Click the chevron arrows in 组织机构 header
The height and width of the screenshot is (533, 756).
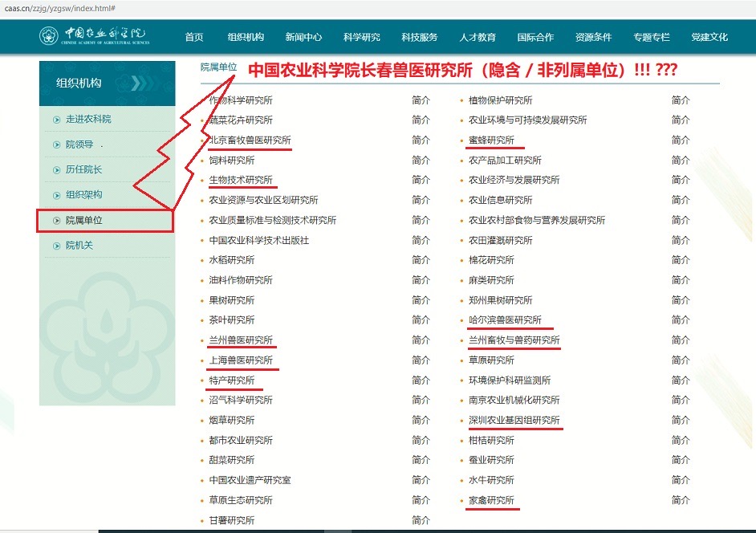pyautogui.click(x=144, y=83)
